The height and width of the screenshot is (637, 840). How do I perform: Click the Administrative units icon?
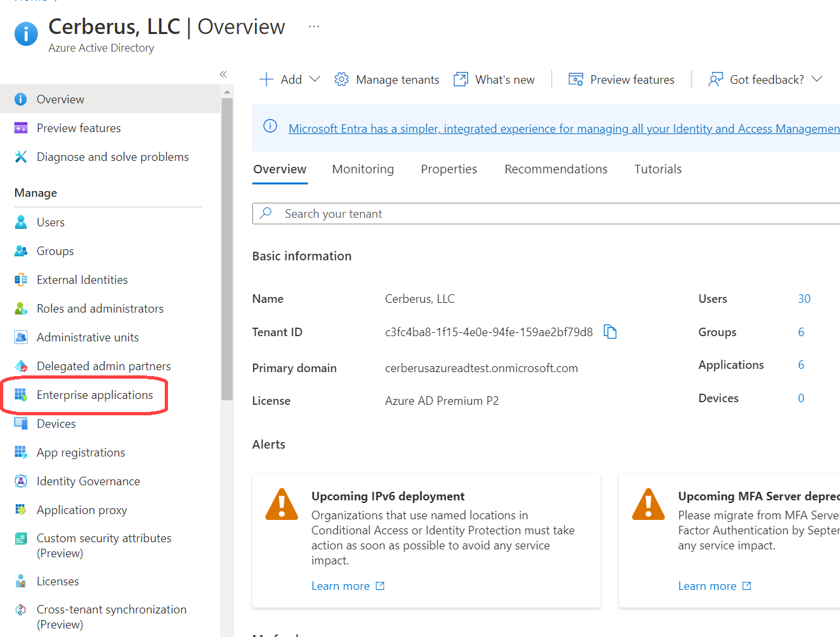point(21,337)
